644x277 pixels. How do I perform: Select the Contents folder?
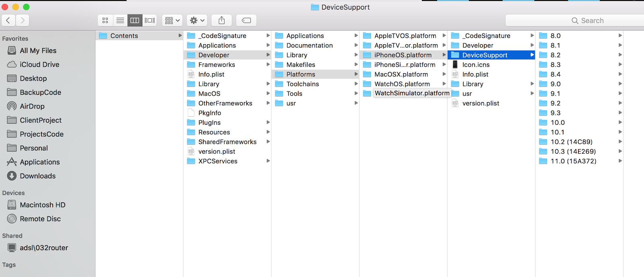(140, 36)
